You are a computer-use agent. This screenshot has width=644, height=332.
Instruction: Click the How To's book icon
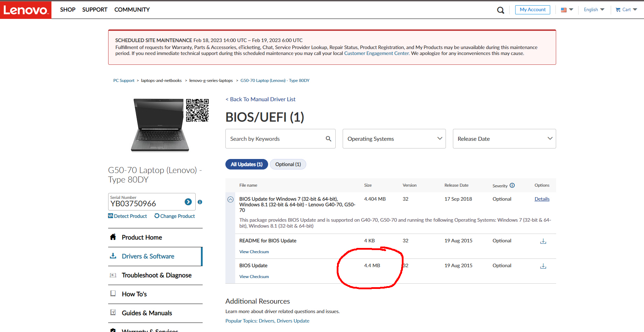click(113, 293)
